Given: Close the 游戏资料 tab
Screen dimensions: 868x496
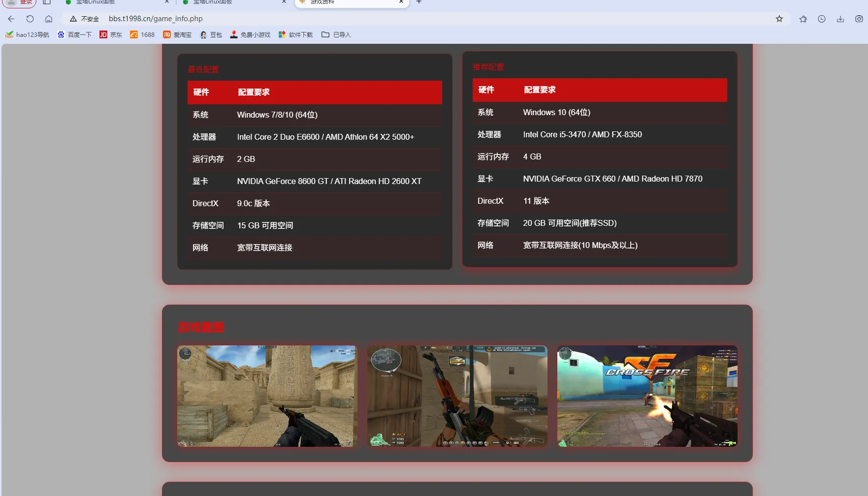Looking at the screenshot, I should pyautogui.click(x=401, y=2).
